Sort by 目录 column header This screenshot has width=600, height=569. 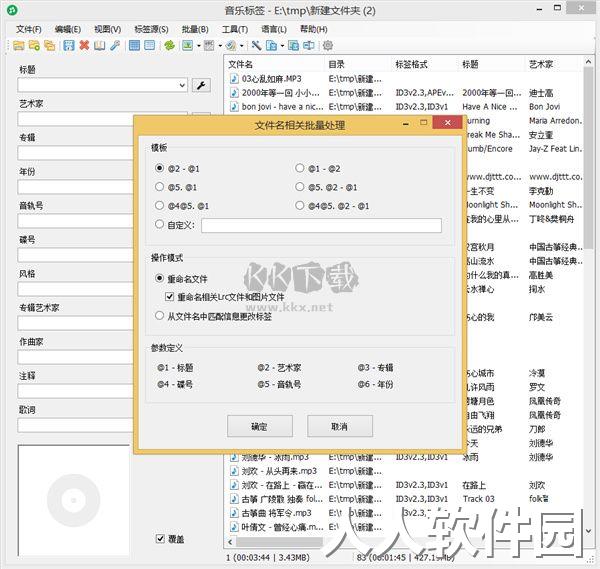pos(358,64)
